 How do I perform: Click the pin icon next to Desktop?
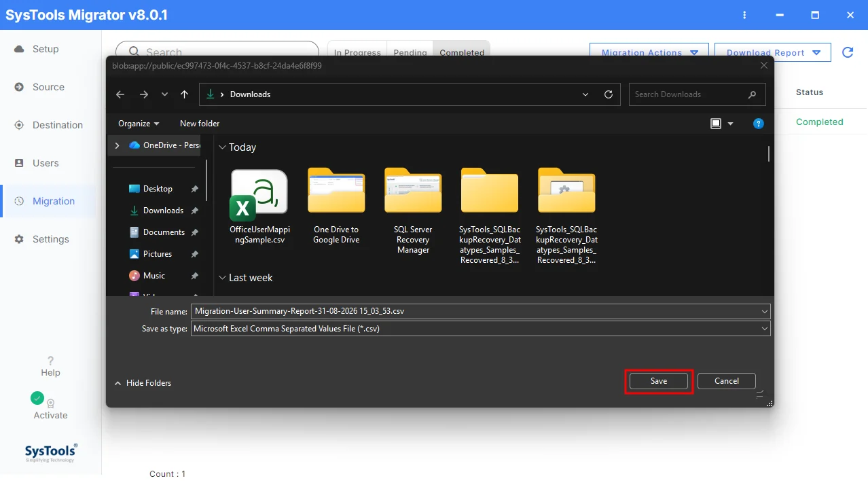[x=194, y=189]
